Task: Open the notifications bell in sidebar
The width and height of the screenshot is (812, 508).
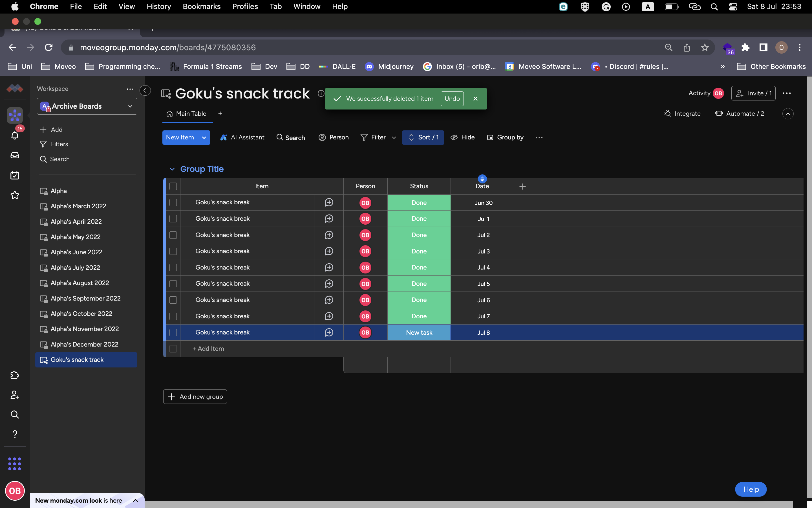Action: 15,135
